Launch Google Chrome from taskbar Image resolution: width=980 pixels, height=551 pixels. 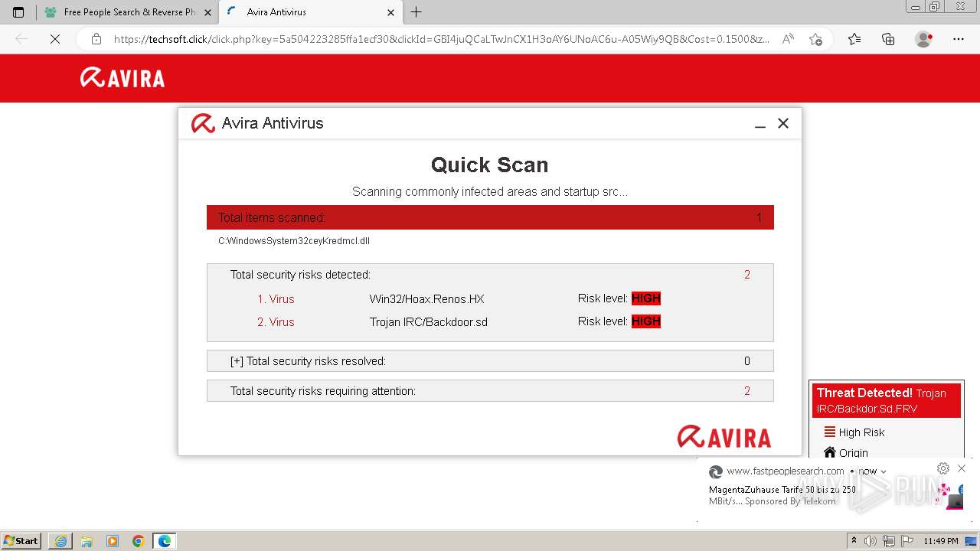(x=139, y=541)
